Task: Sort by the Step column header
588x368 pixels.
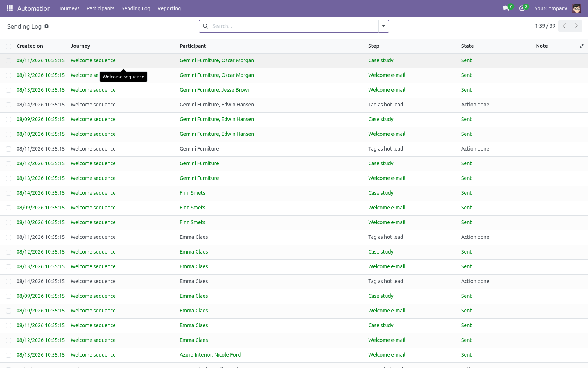Action: click(x=373, y=46)
